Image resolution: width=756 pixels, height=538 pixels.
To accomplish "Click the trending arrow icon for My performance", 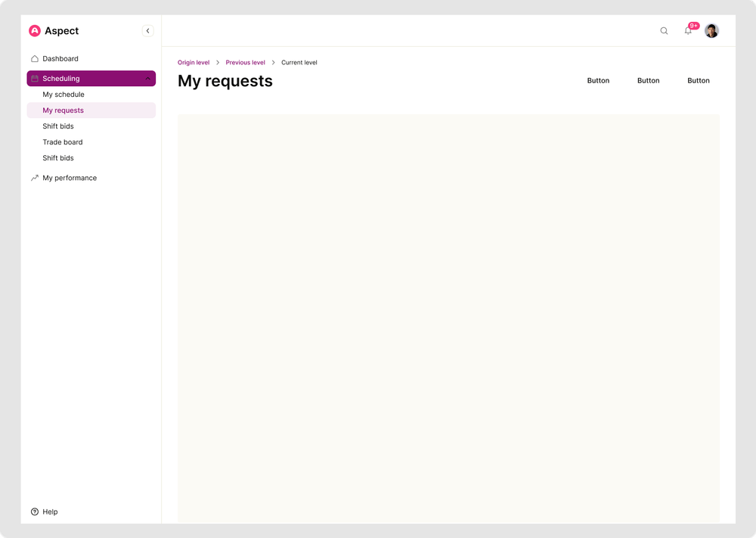I will tap(34, 177).
